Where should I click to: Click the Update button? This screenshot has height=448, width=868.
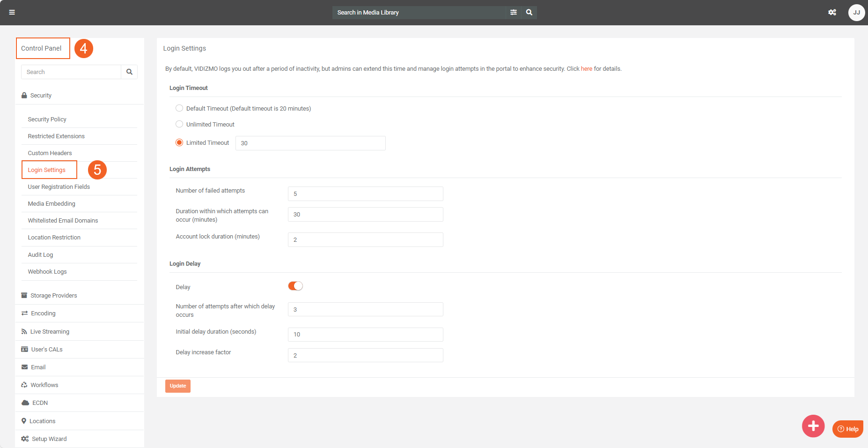coord(178,386)
